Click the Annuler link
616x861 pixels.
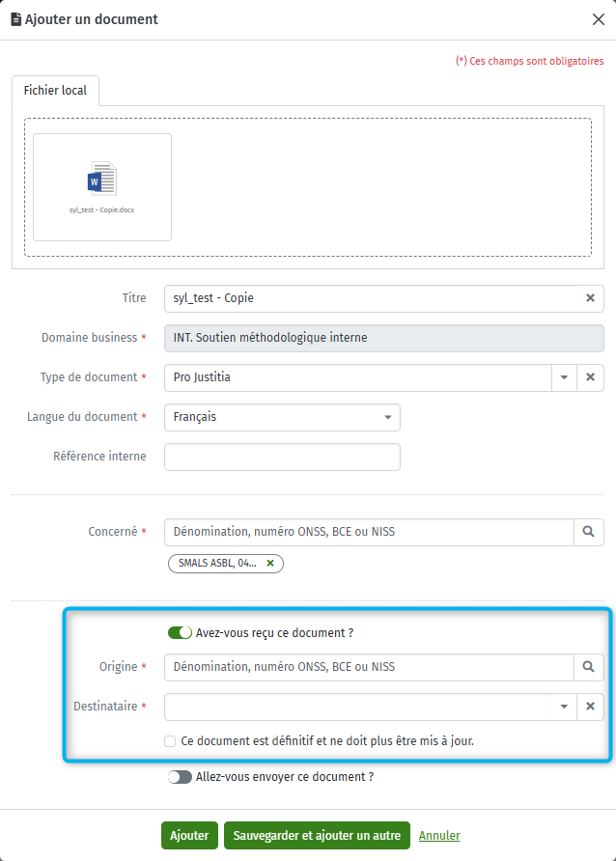pyautogui.click(x=439, y=835)
